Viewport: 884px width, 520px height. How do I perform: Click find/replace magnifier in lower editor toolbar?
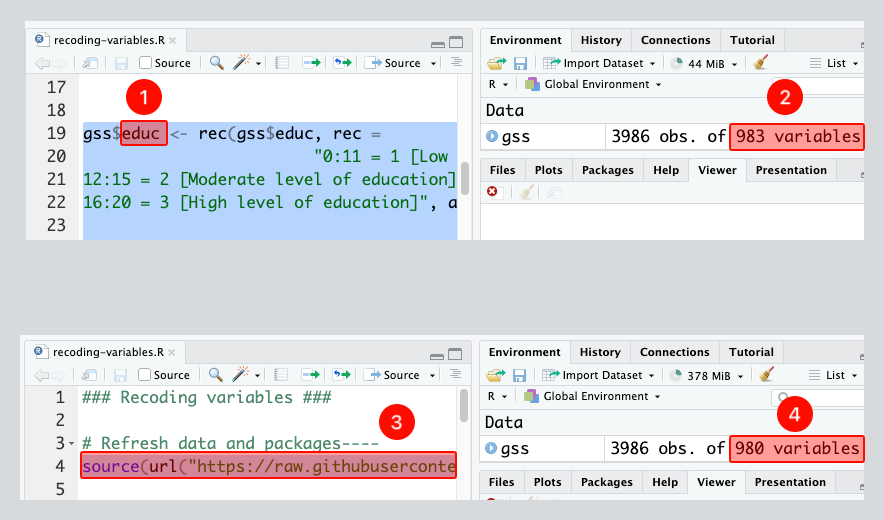pyautogui.click(x=215, y=374)
